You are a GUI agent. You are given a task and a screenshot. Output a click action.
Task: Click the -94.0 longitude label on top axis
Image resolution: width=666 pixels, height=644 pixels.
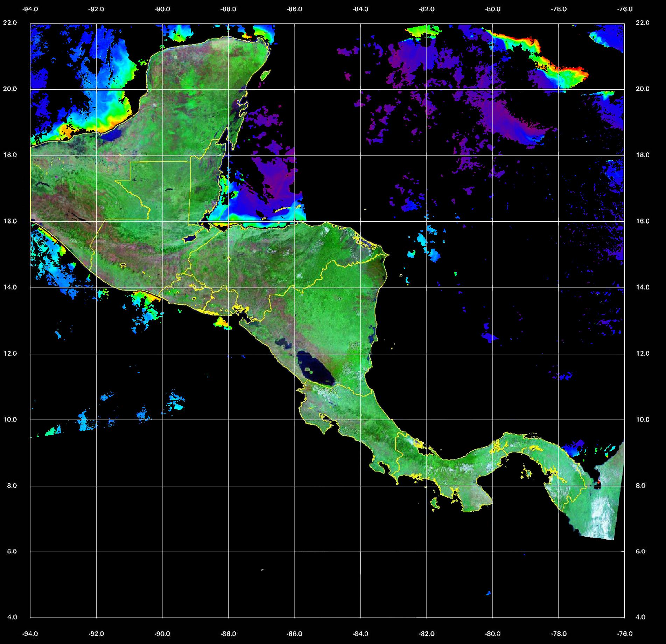tap(30, 9)
